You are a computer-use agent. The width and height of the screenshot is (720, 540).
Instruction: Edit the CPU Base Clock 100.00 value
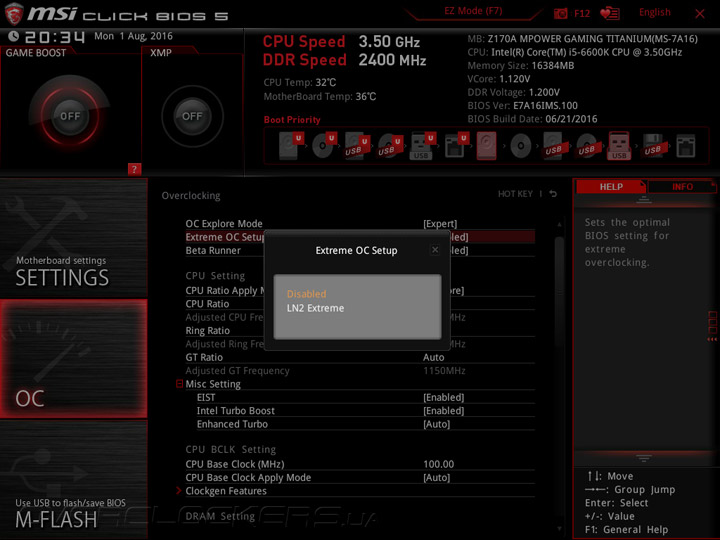(x=439, y=464)
